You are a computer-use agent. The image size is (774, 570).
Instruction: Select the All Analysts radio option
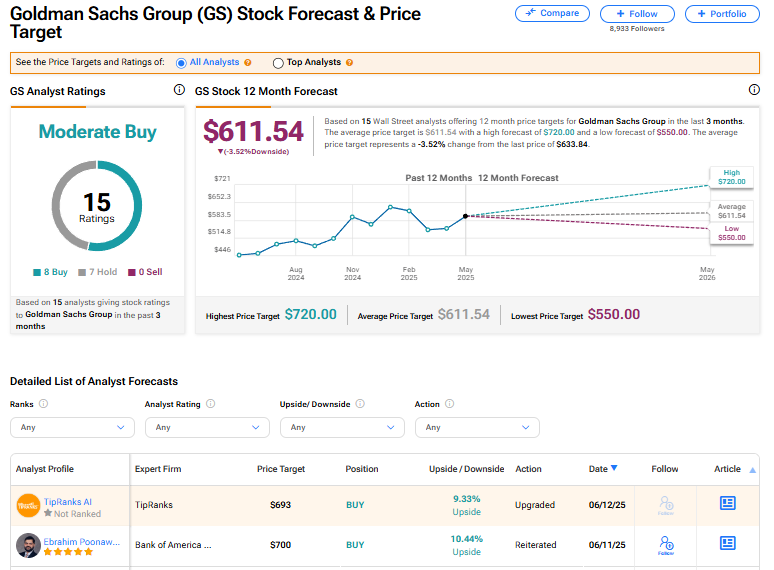tap(181, 62)
